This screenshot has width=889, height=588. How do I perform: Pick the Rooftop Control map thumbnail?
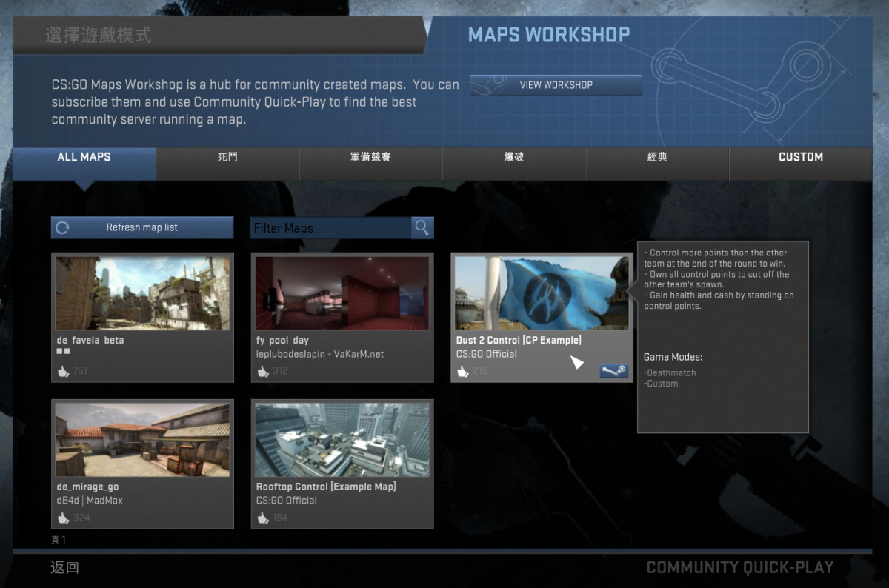(342, 440)
